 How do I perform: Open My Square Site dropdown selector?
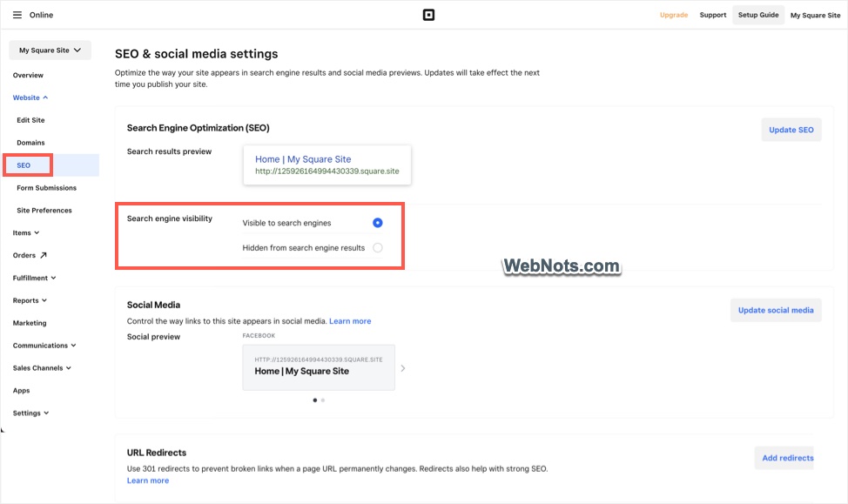pos(50,50)
